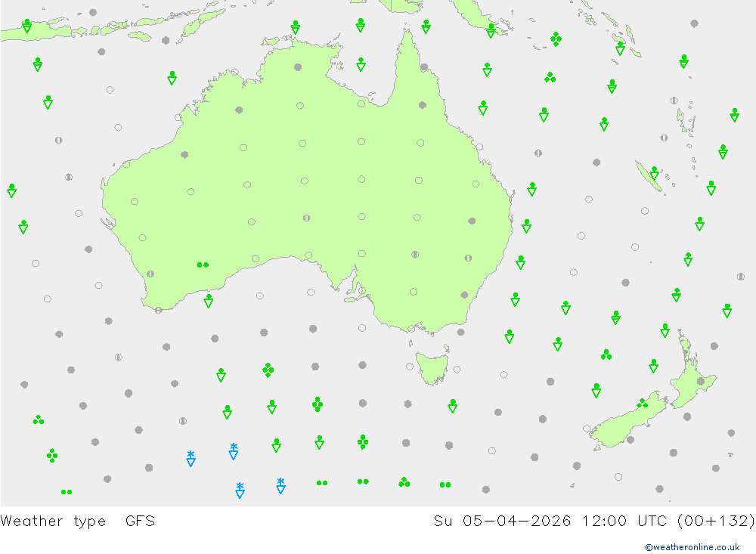Select the 'Weather type GFS' caption
This screenshot has width=756, height=554.
[x=78, y=522]
